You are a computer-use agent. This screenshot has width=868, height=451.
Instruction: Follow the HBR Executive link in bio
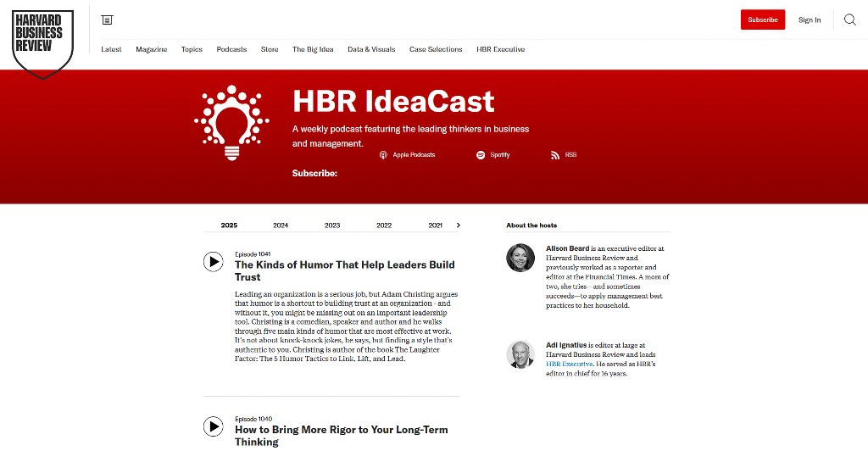coord(569,365)
